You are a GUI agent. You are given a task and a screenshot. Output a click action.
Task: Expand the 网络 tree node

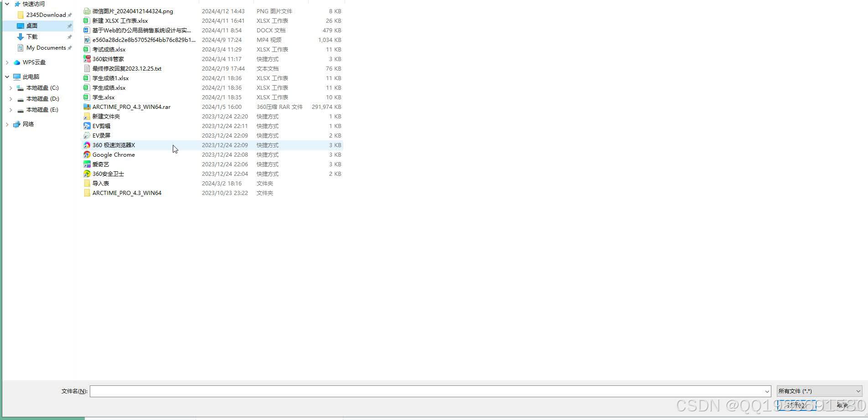[7, 124]
